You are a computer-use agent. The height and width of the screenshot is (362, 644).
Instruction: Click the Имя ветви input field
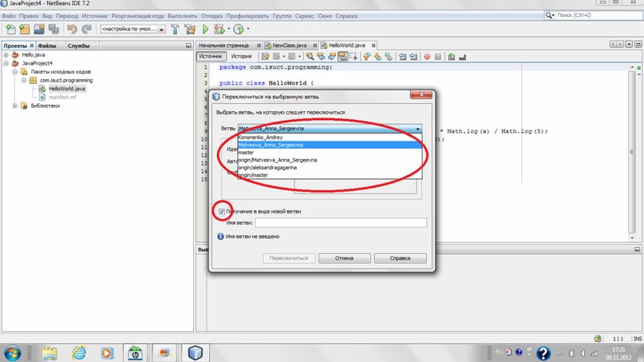click(x=341, y=222)
